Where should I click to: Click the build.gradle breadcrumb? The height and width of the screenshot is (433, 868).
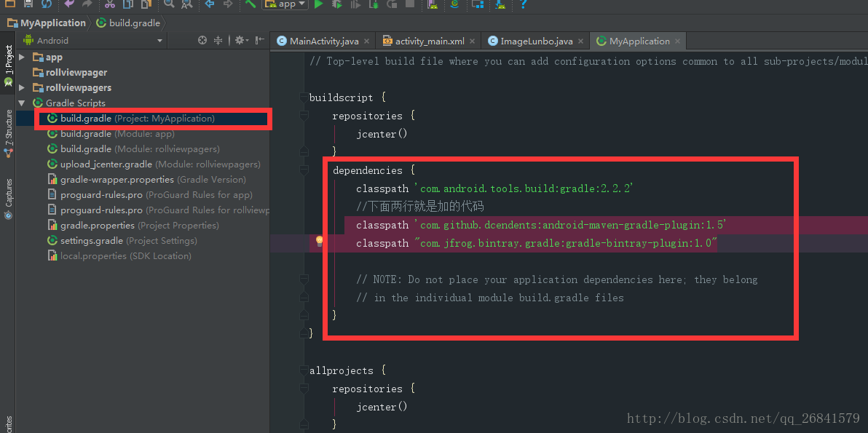coord(128,23)
